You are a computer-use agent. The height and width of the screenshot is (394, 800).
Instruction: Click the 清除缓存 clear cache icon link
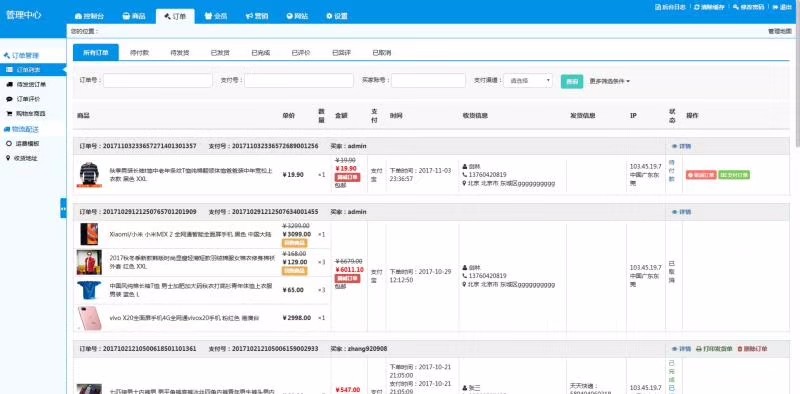point(709,7)
